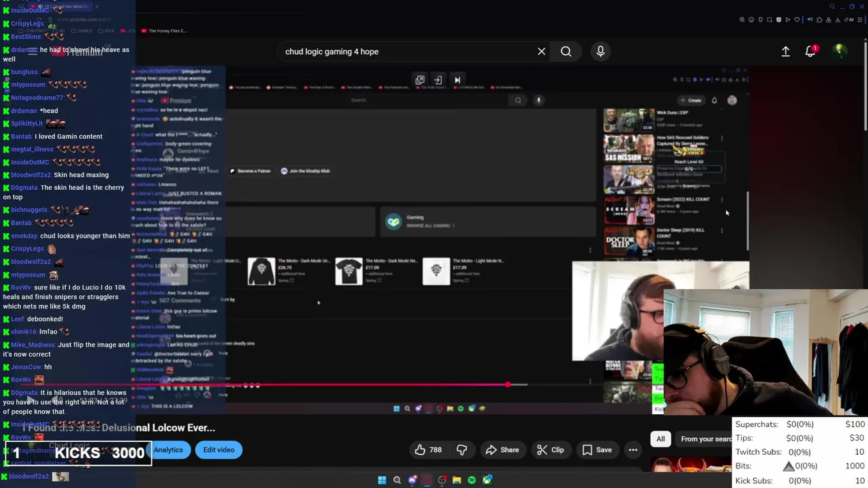This screenshot has height=488, width=868.
Task: Switch to The Honey Files browser tab
Action: pyautogui.click(x=163, y=30)
